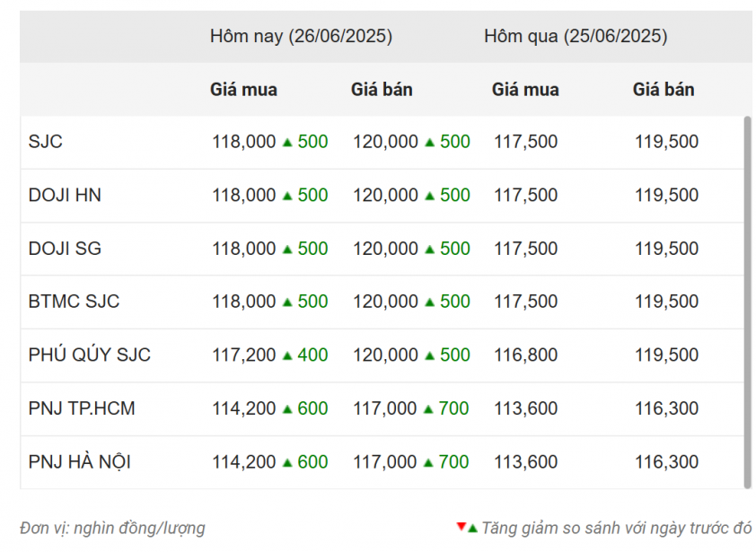Viewport: 756px width, 552px height.
Task: Click the red down triangle in the legend
Action: click(x=461, y=526)
